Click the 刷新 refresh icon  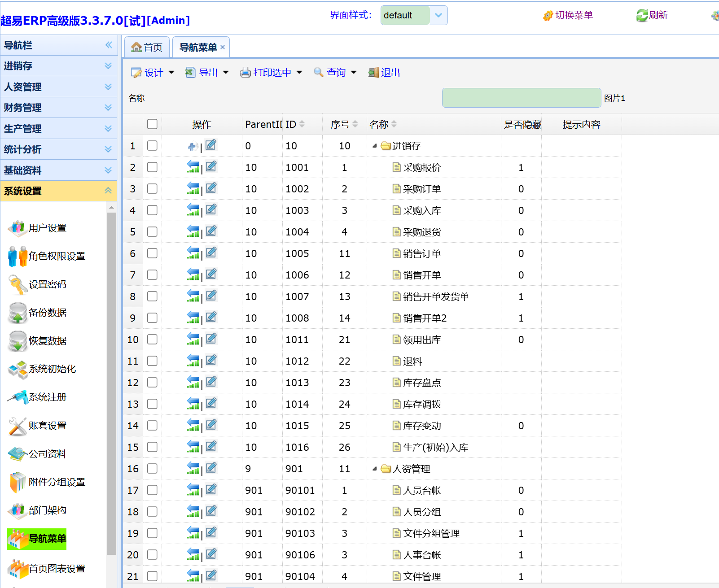[642, 15]
